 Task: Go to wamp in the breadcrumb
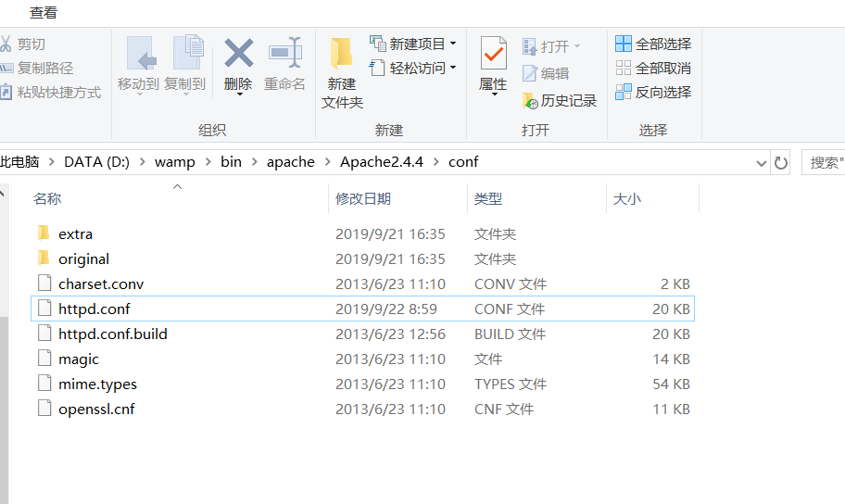pos(174,162)
